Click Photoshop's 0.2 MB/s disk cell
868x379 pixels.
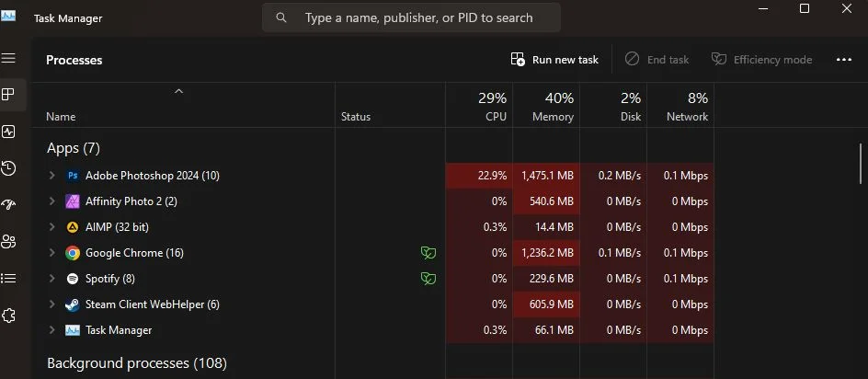tap(613, 176)
